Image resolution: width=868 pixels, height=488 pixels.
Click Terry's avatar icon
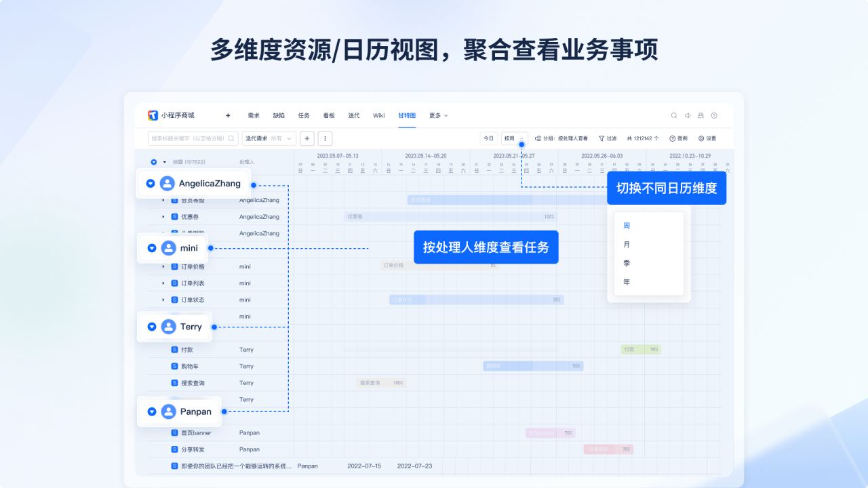pyautogui.click(x=168, y=327)
